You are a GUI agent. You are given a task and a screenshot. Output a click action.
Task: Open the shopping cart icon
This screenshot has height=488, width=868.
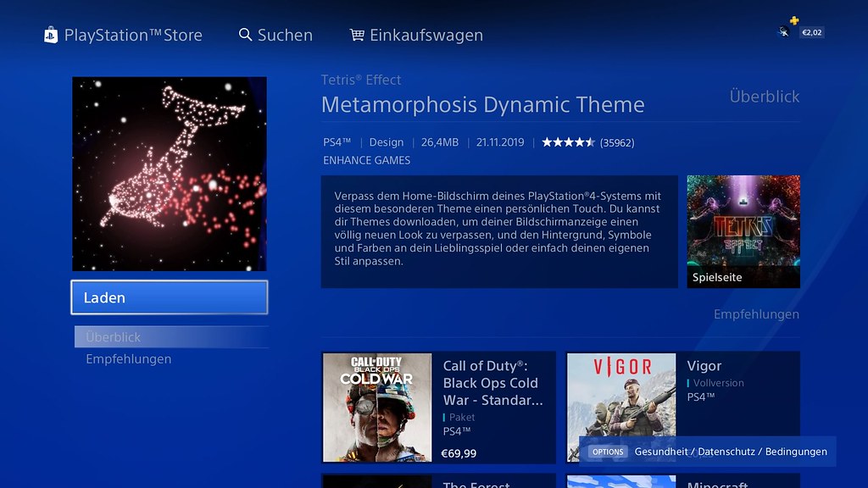coord(357,35)
